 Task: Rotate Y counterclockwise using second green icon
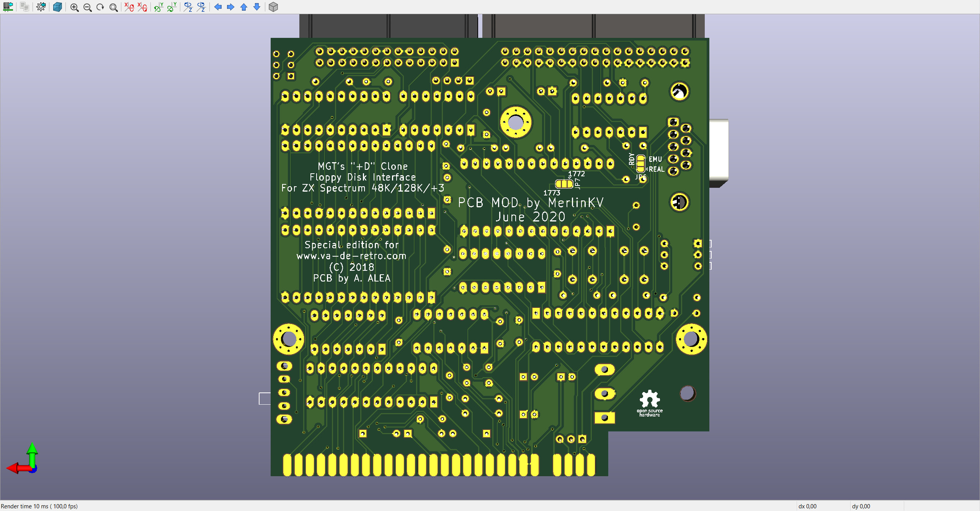[x=171, y=7]
